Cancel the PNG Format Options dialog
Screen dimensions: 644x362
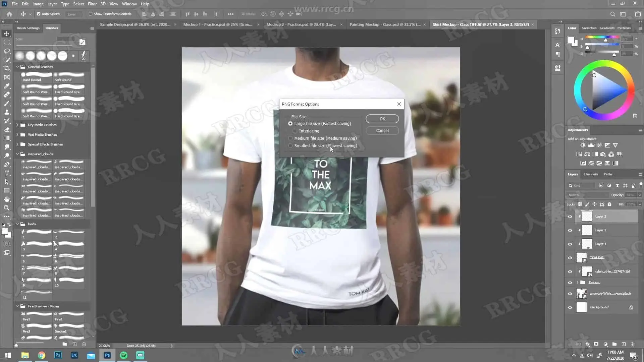382,131
